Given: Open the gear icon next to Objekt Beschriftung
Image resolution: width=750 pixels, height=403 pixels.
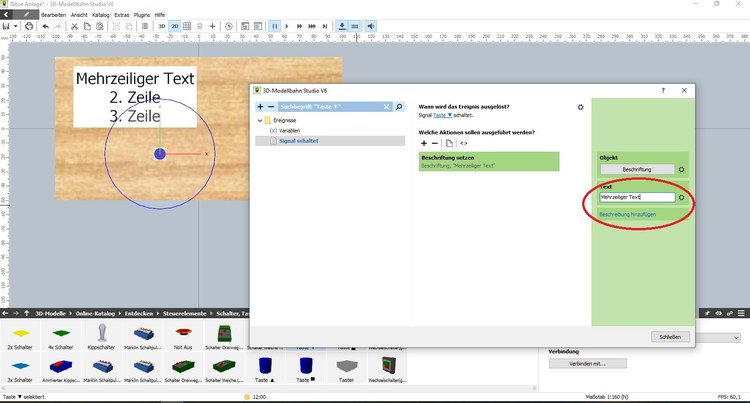Looking at the screenshot, I should [682, 169].
